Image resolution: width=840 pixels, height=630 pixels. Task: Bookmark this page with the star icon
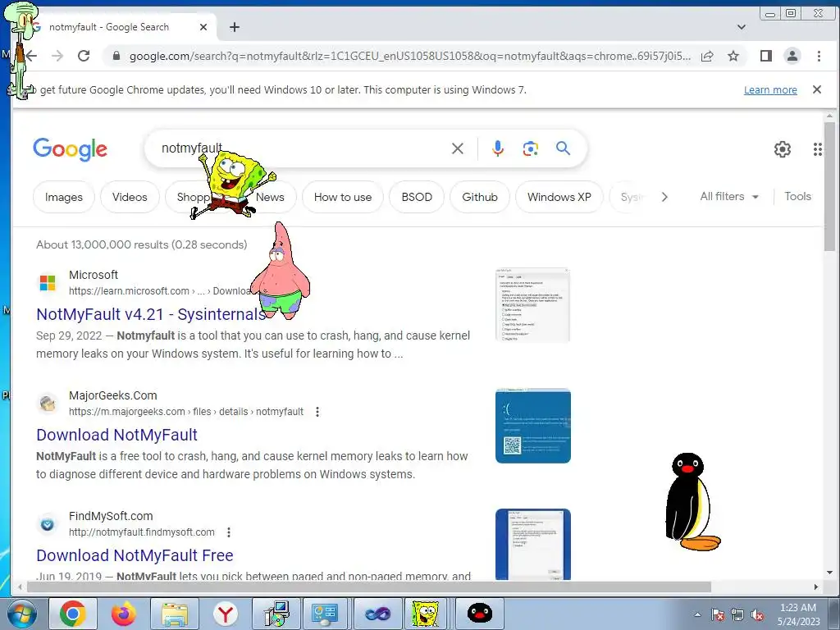point(733,56)
